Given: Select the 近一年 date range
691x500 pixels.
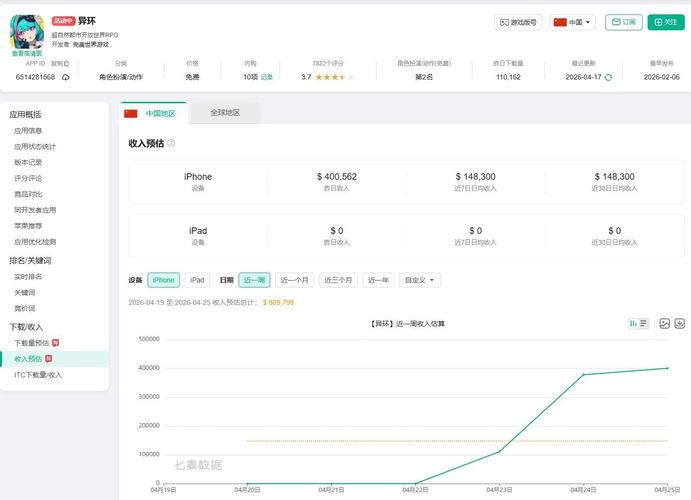Looking at the screenshot, I should point(378,280).
